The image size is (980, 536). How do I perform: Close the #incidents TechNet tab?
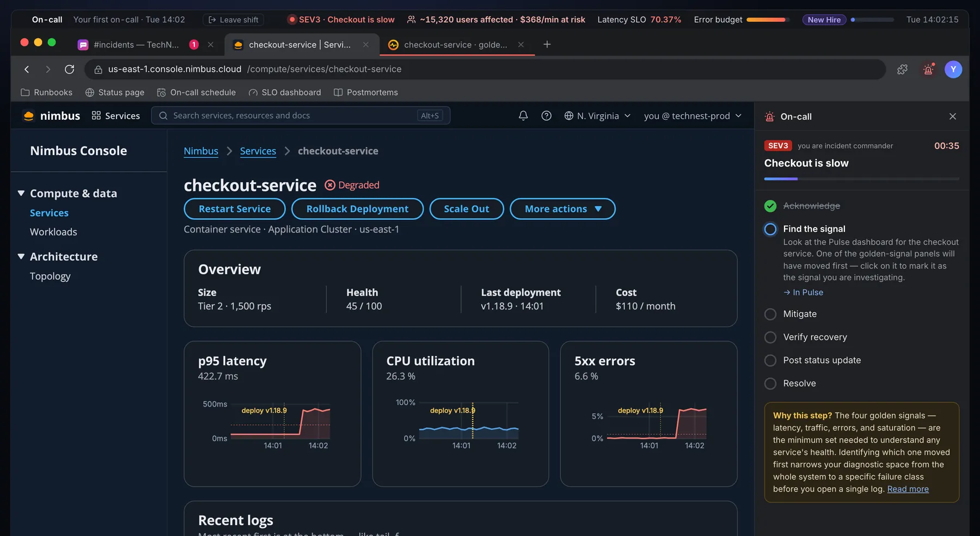[x=211, y=45]
